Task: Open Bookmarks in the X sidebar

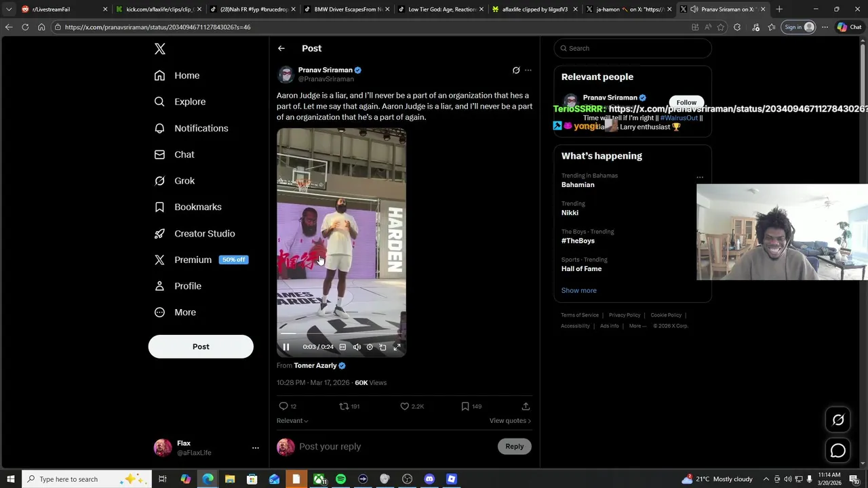Action: [188, 207]
